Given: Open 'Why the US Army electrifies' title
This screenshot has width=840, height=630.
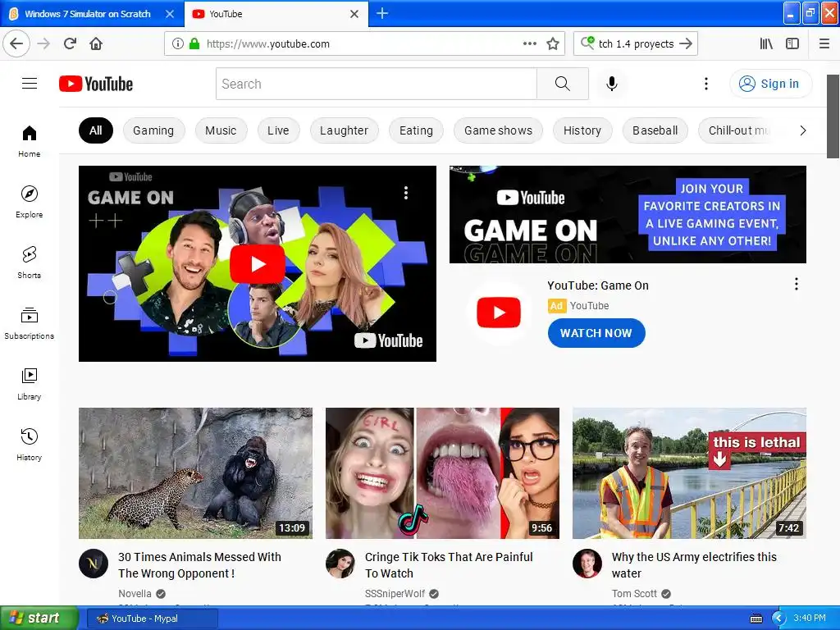Looking at the screenshot, I should click(x=694, y=565).
